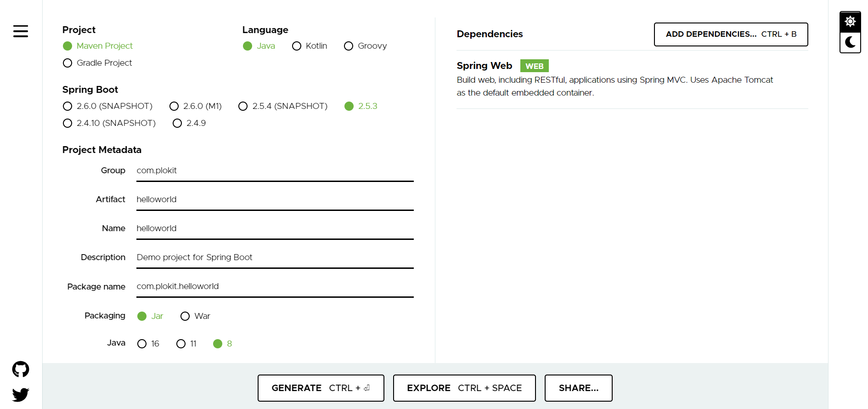The image size is (868, 409).
Task: Click the Dependencies heading
Action: pyautogui.click(x=490, y=34)
